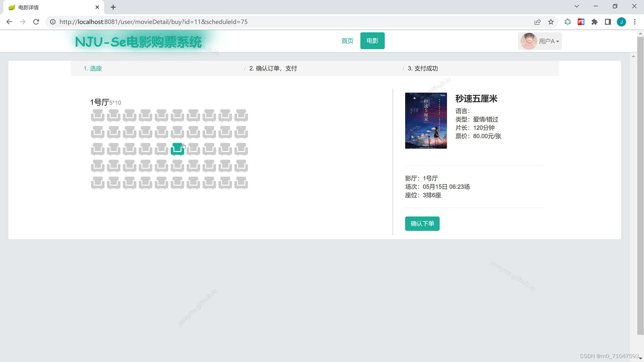Select seat row 4 seat 4

(x=146, y=166)
